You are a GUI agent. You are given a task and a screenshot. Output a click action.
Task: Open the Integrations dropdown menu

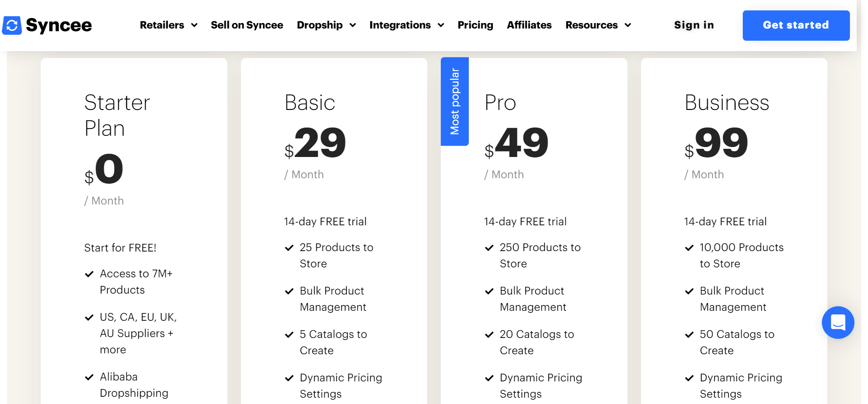[x=406, y=25]
